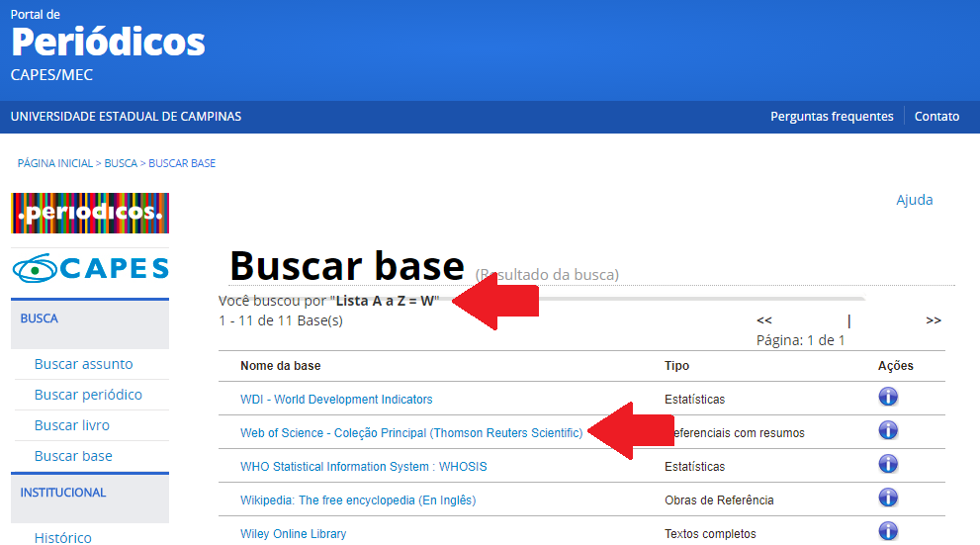Screen dimensions: 980x545
Task: Open WDI - World Development Indicators link
Action: [336, 399]
